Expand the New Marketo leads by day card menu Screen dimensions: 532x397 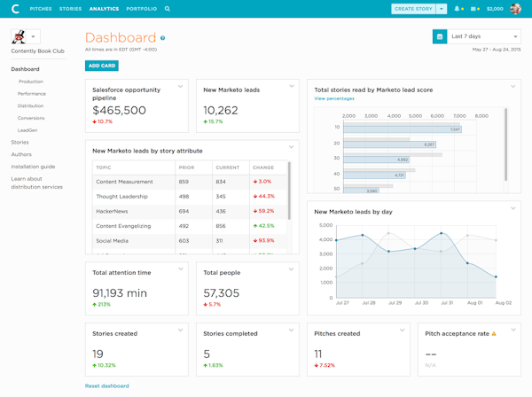click(x=512, y=208)
